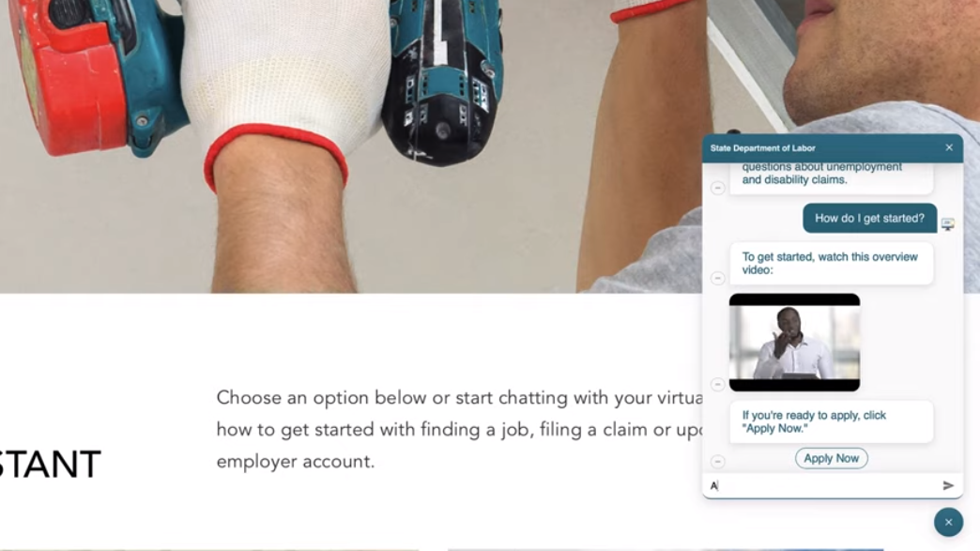Screen dimensions: 980x551
Task: Close the State Department of Labor chat
Action: tap(949, 147)
